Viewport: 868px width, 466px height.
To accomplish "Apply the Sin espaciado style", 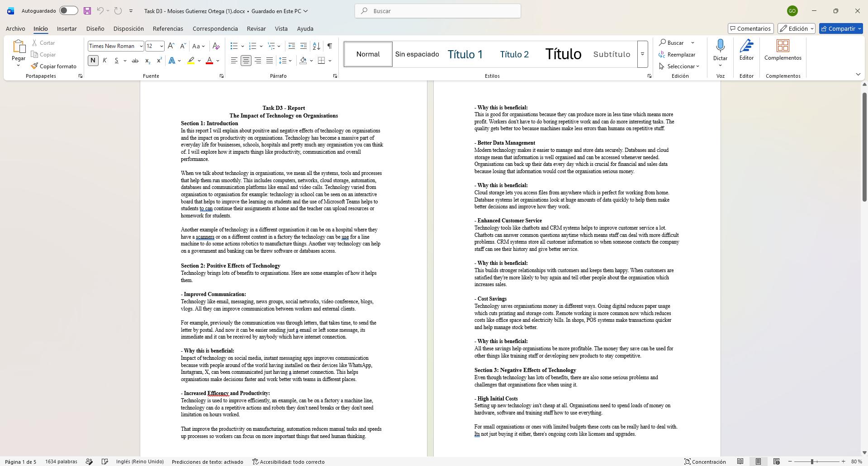I will 417,54.
